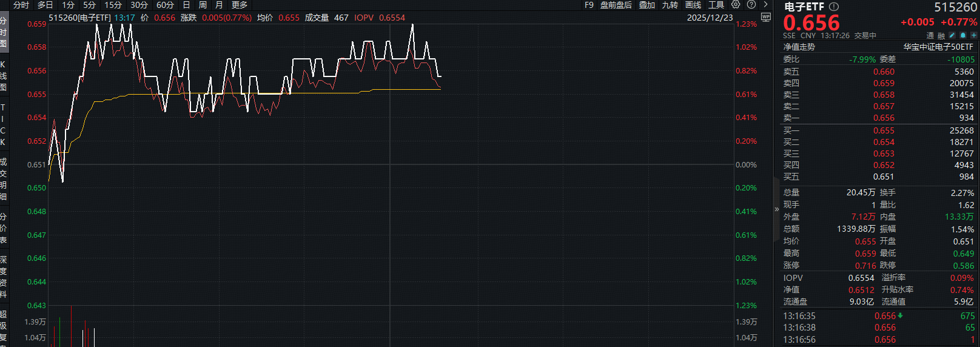Toggle 盘前盘后 pre/post market display
The image size is (980, 347).
point(616,5)
